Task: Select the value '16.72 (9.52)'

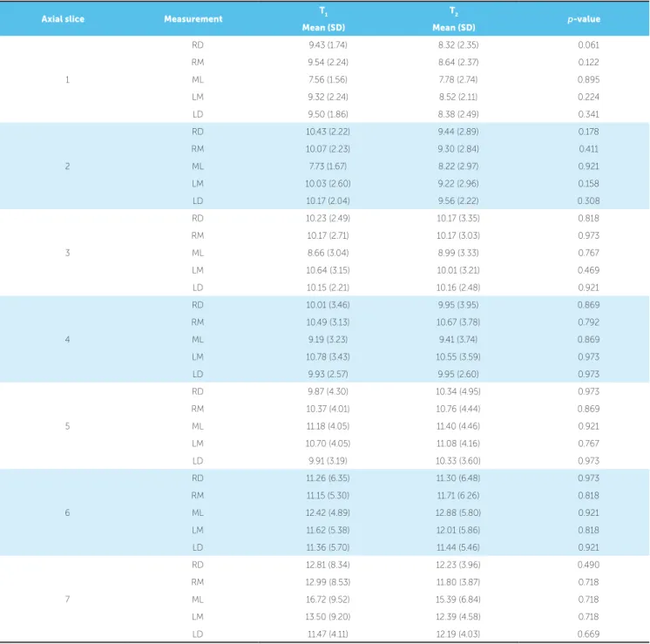Action: 328,600
